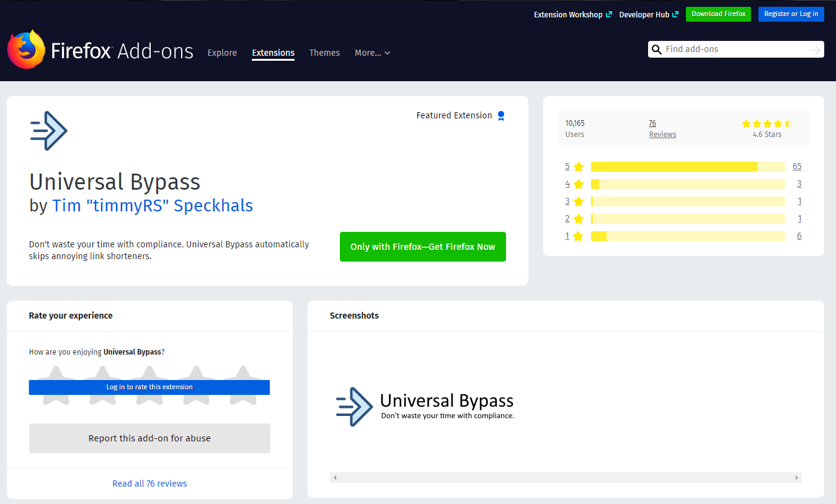
Task: Click the search submit arrow icon
Action: tap(815, 50)
